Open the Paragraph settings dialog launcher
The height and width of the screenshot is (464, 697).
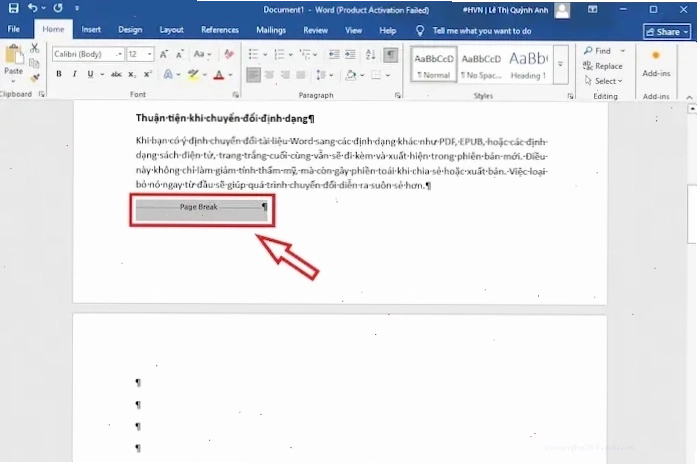click(x=397, y=95)
